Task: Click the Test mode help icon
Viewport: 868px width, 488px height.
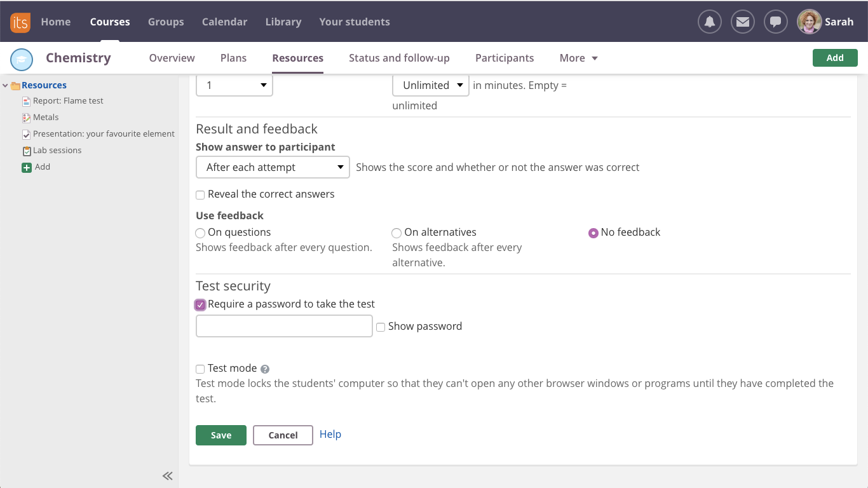Action: tap(265, 369)
